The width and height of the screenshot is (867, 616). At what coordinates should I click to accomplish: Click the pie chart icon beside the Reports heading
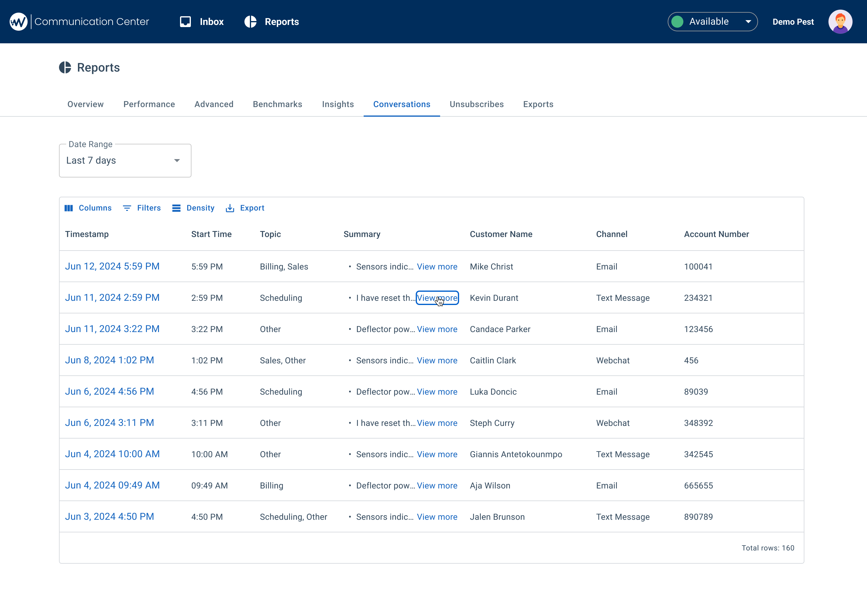pyautogui.click(x=65, y=67)
